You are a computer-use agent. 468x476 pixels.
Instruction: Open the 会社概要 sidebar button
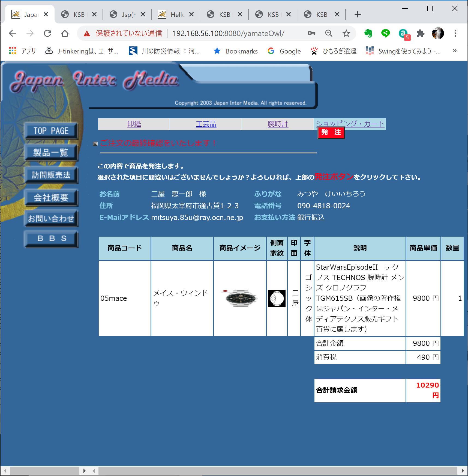point(51,198)
